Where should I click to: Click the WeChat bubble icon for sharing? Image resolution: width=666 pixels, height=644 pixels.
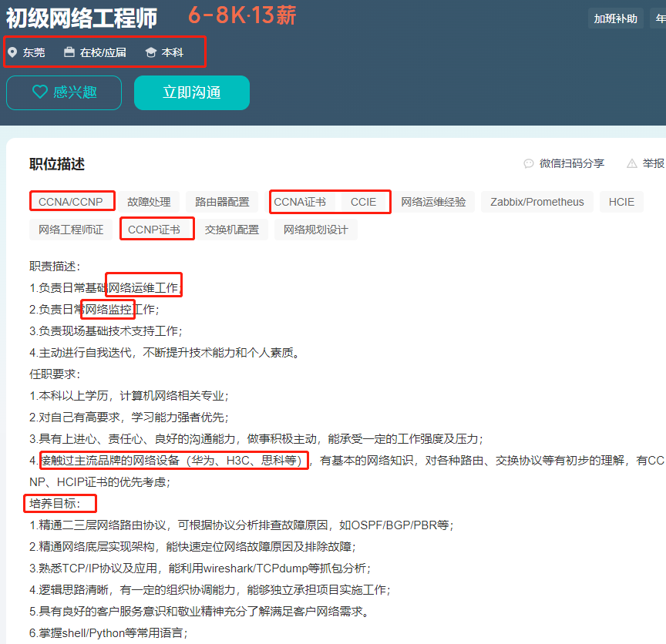pyautogui.click(x=528, y=163)
